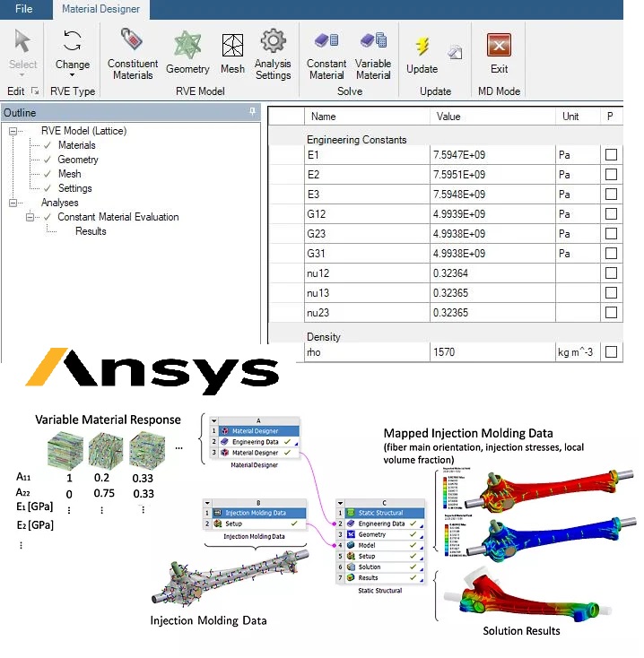Viewport: 644px width, 658px height.
Task: Select Settings in the outline tree
Action: pos(74,188)
